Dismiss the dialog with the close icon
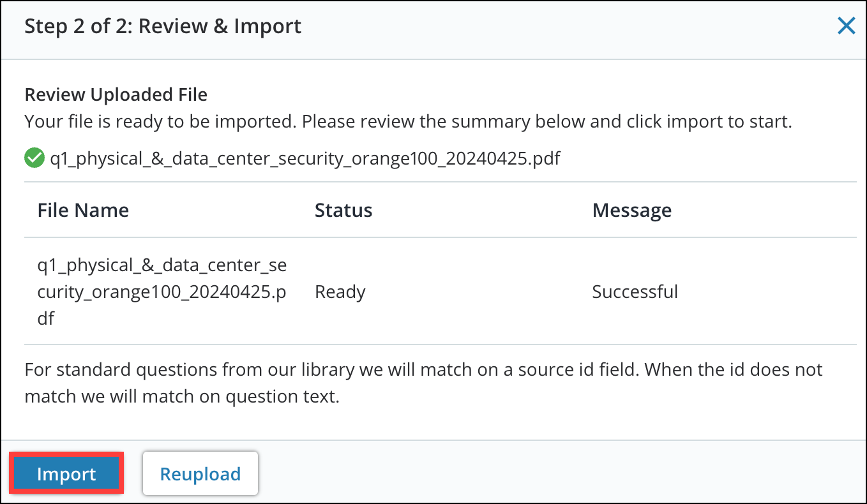 click(x=846, y=26)
